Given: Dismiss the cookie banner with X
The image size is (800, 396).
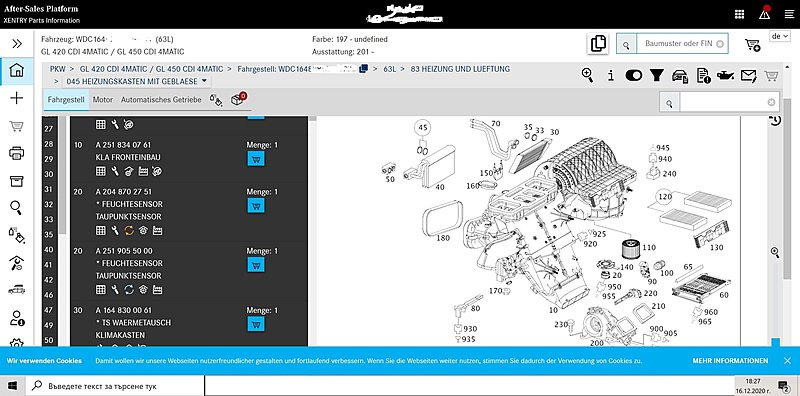Looking at the screenshot, I should (x=787, y=361).
